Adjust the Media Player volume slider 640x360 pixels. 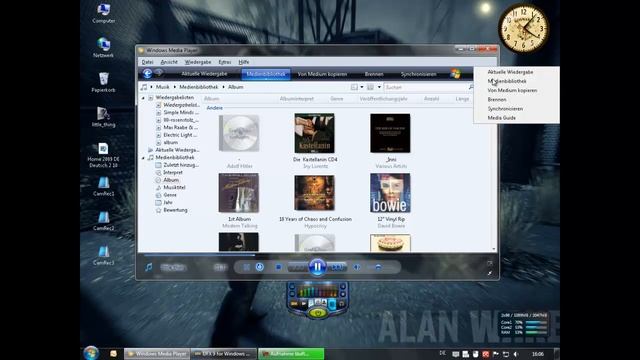(x=378, y=267)
